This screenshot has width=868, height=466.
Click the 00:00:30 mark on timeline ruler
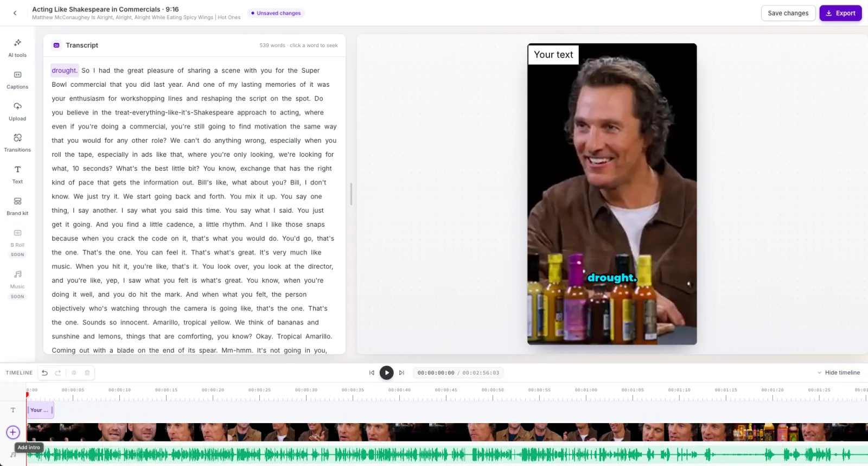pyautogui.click(x=307, y=390)
